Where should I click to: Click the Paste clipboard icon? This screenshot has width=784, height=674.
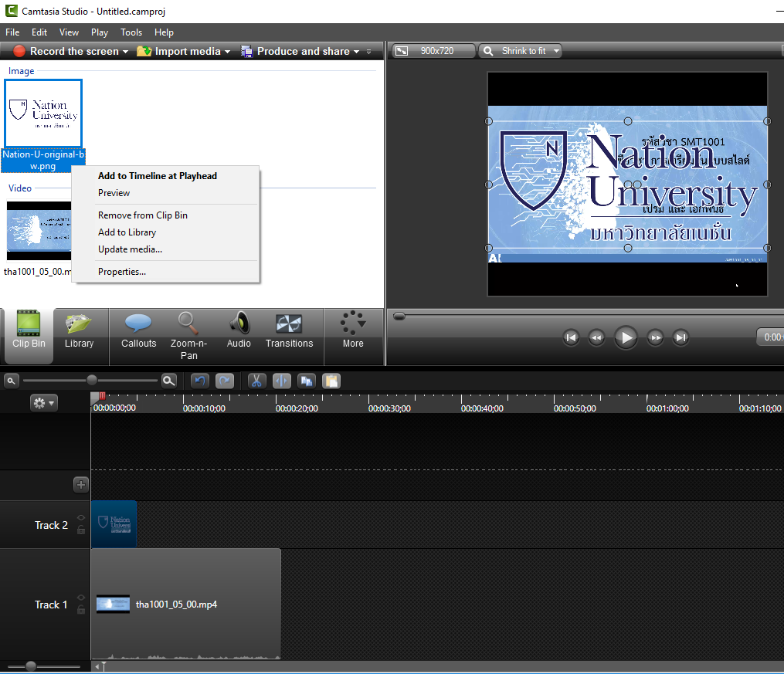point(331,381)
